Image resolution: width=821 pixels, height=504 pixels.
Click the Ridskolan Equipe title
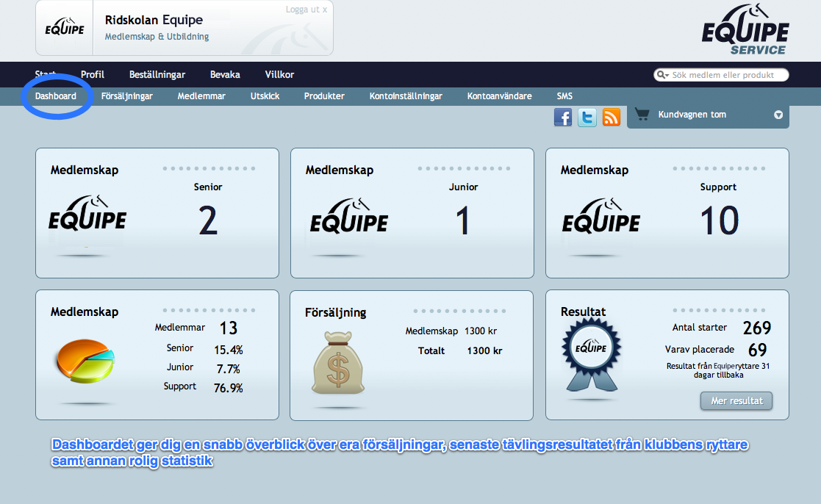(154, 20)
